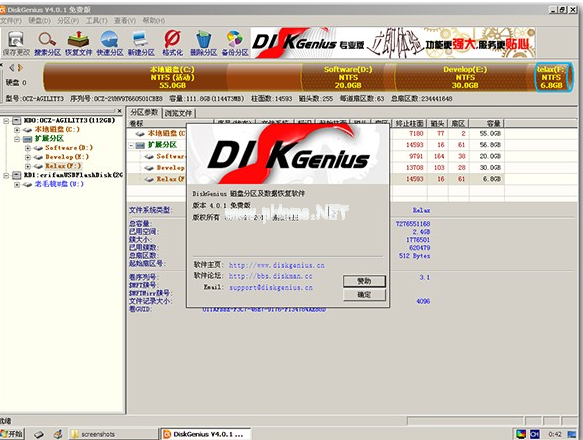Select the Develop(E:) segment in disk bar
The image size is (583, 440).
point(465,77)
